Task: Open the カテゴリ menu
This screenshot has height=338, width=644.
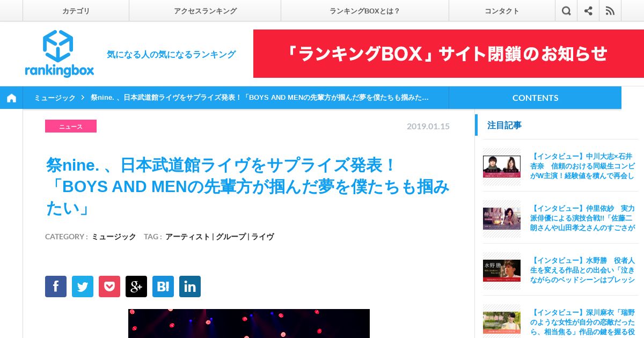Action: point(76,11)
